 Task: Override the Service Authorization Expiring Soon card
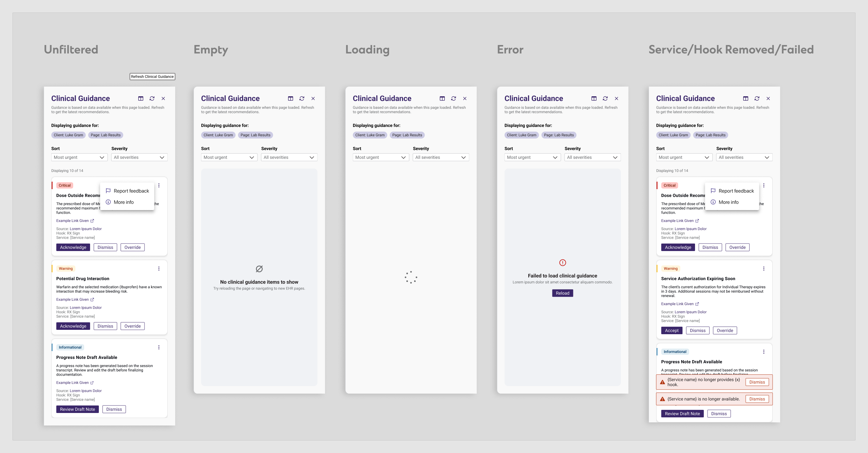tap(725, 330)
